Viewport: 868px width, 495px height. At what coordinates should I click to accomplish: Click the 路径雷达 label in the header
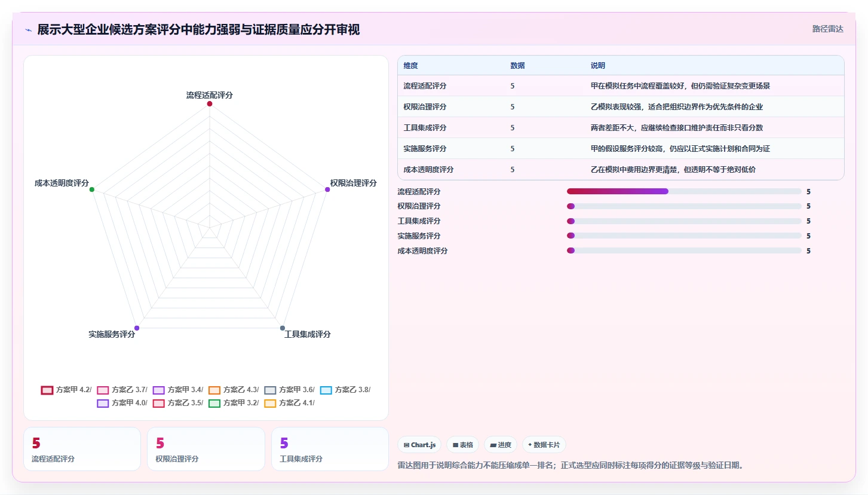827,29
